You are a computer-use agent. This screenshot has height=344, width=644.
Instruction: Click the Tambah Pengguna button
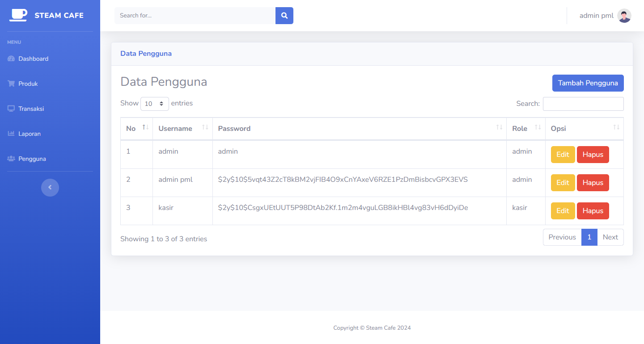tap(588, 83)
